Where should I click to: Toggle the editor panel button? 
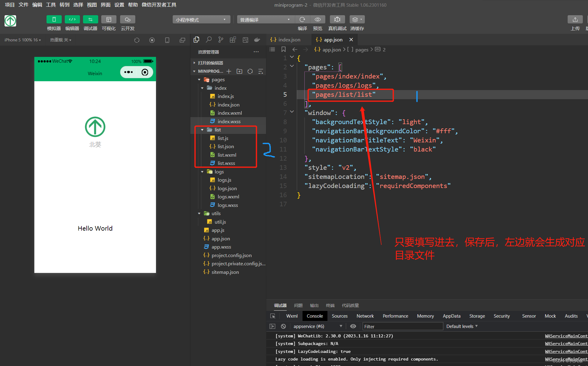pos(72,19)
